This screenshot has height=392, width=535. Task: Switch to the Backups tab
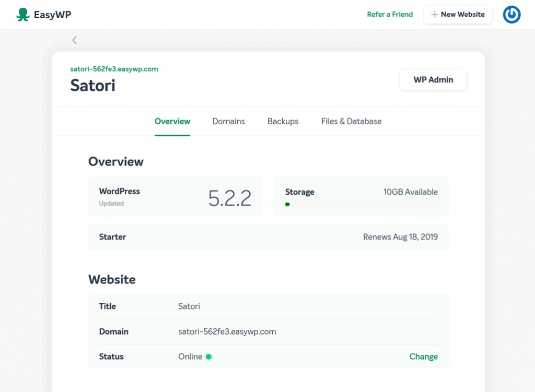click(283, 121)
